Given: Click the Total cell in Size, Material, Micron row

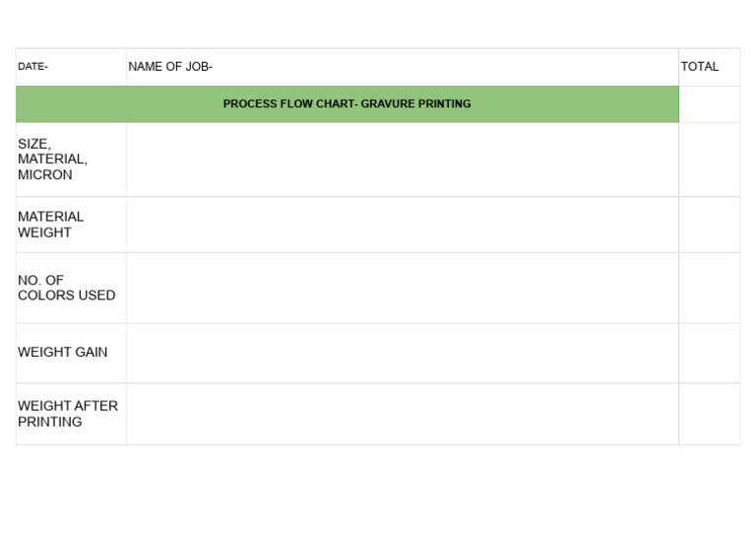Looking at the screenshot, I should click(709, 160).
